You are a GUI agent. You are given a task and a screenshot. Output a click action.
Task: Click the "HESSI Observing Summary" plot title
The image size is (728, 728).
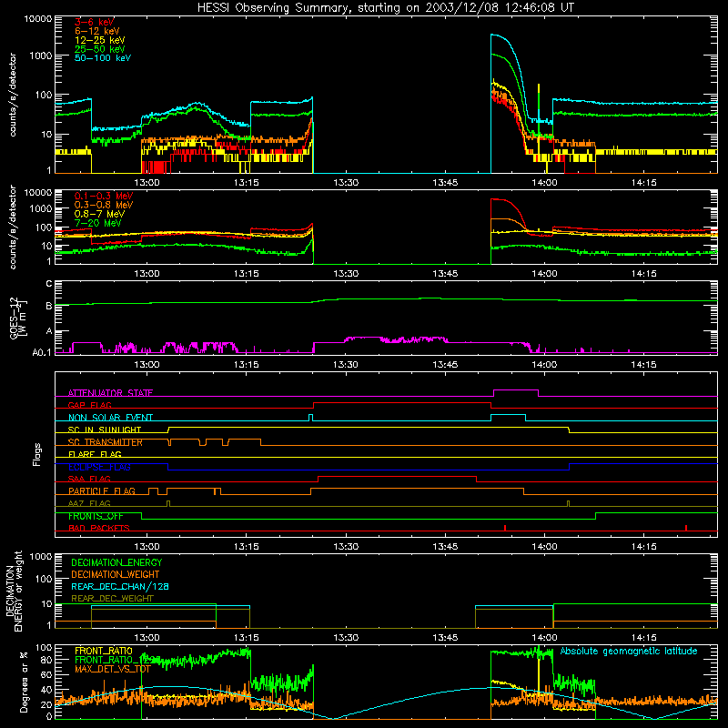coord(385,7)
